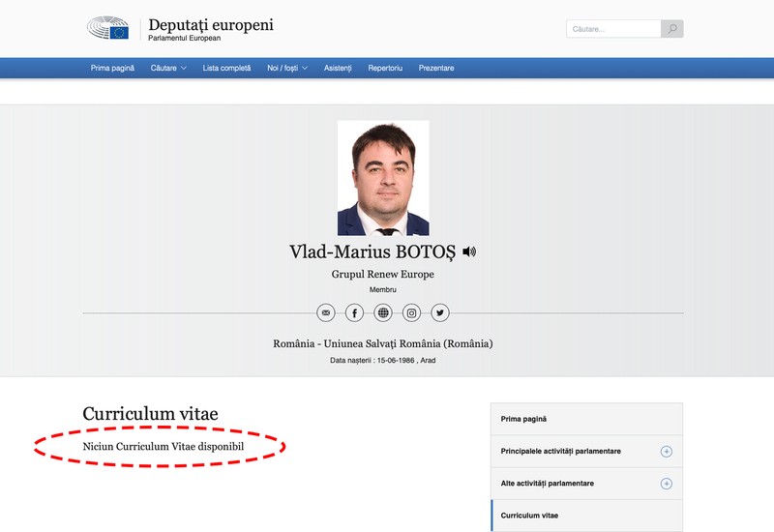Expand Alte activități parlamentare plus icon
This screenshot has height=532, width=774.
[x=667, y=484]
